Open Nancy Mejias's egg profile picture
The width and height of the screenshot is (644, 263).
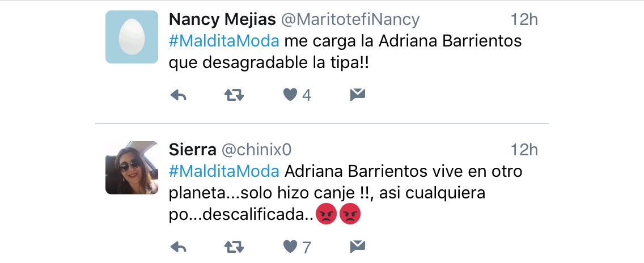132,37
